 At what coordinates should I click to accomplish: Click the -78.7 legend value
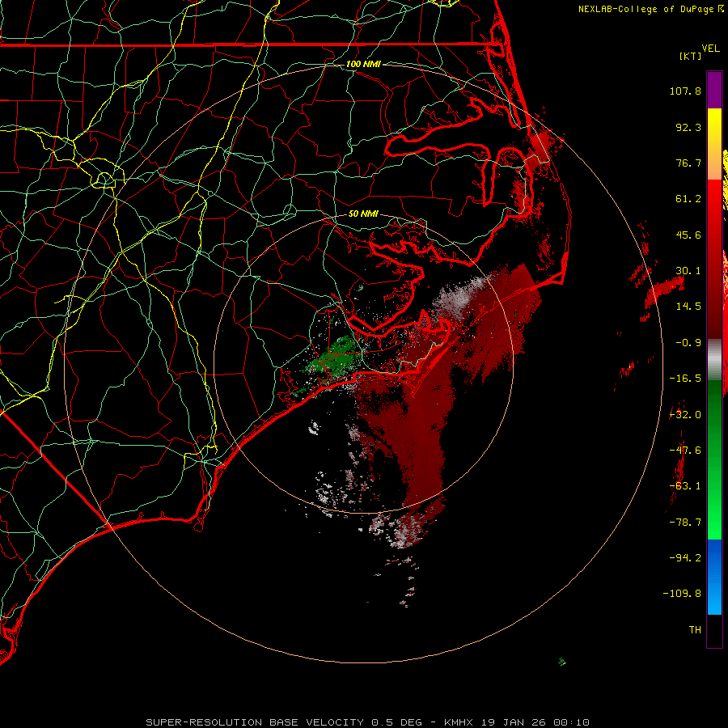coord(685,523)
